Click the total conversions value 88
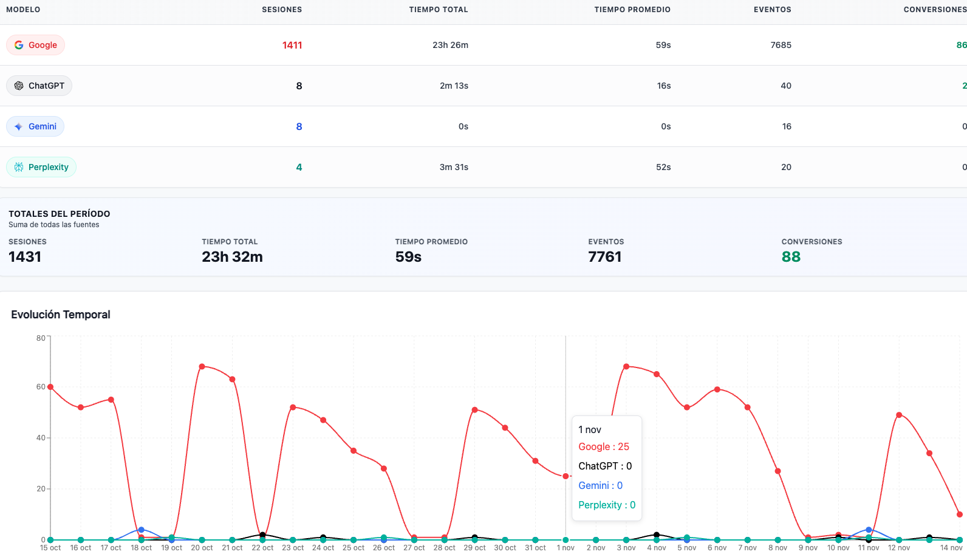The image size is (967, 560). [x=791, y=257]
